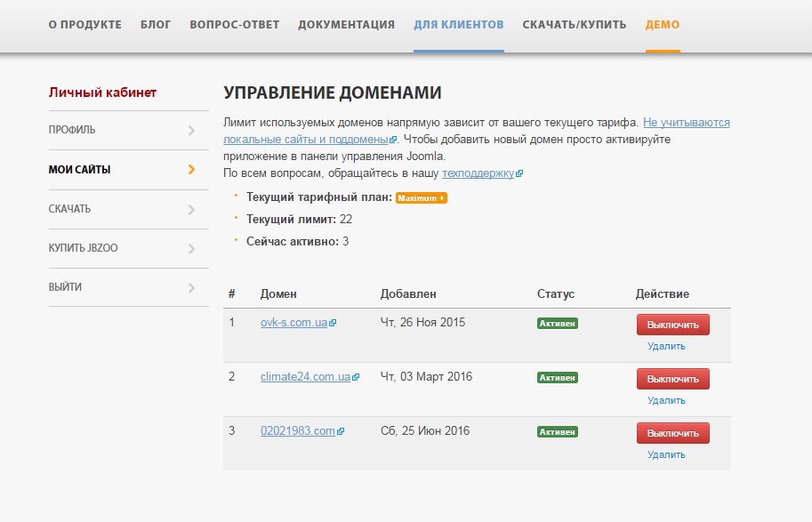Open the Демо menu item

663,25
